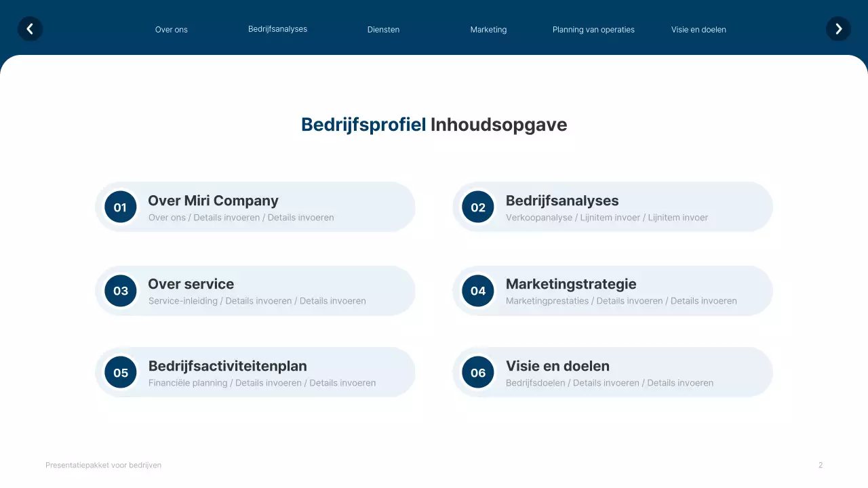Open the Bedrijfsanalyses menu item
This screenshot has width=868, height=488.
[x=277, y=29]
